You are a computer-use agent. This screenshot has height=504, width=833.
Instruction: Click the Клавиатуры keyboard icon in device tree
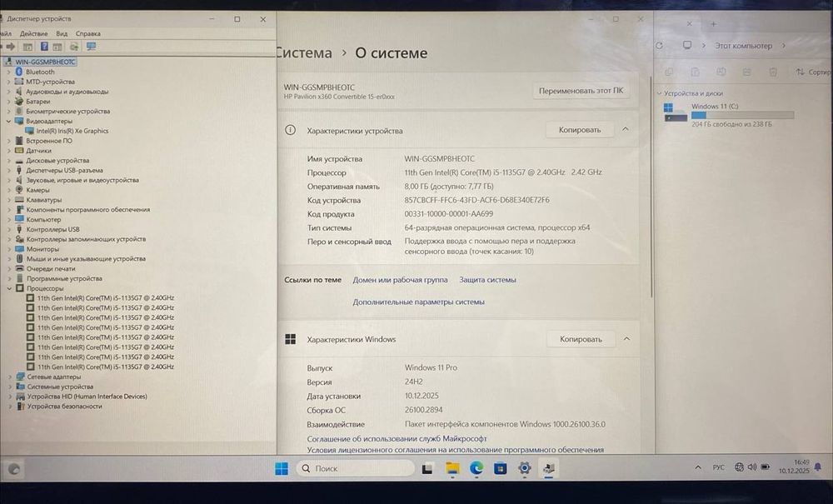click(x=19, y=200)
